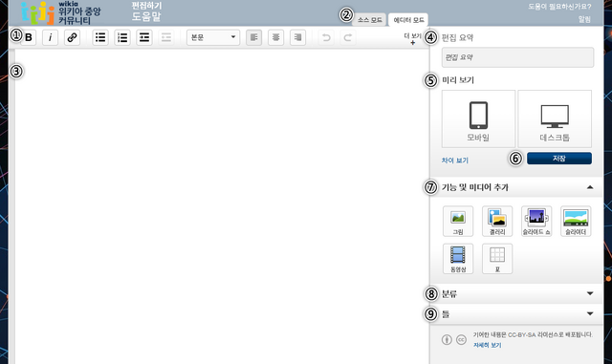
Task: Center-align the text
Action: pyautogui.click(x=275, y=37)
